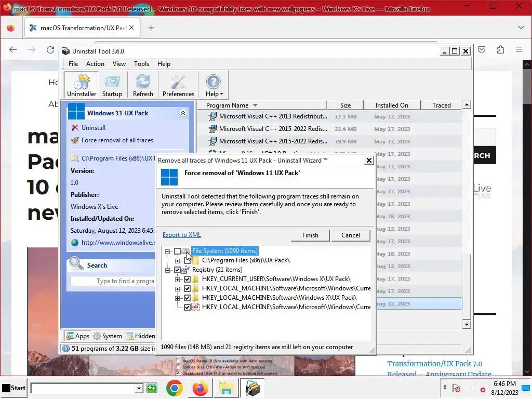Go back in Firefox
The width and height of the screenshot is (532, 399).
pos(13,50)
